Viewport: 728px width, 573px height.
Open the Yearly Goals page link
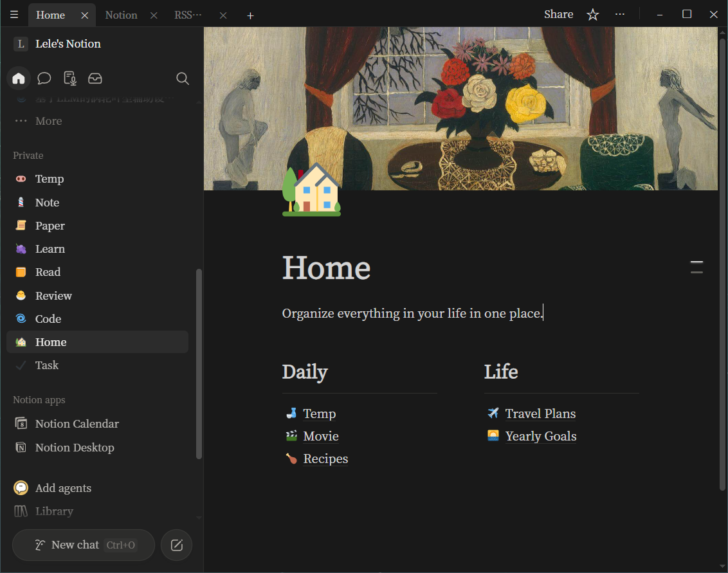point(541,436)
